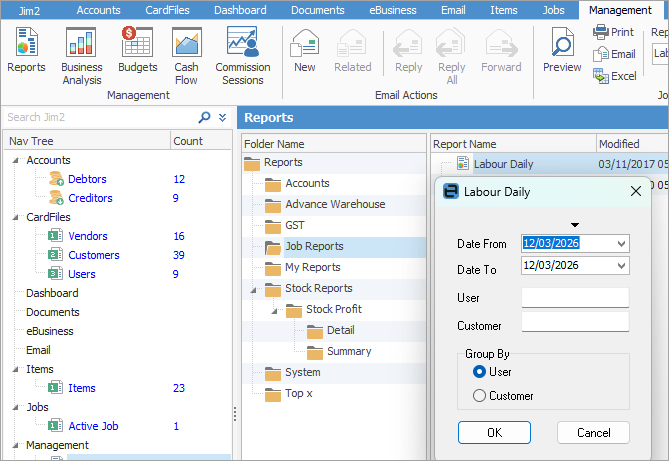The image size is (669, 461).
Task: Click Cancel in the Labour Daily dialog
Action: [593, 432]
